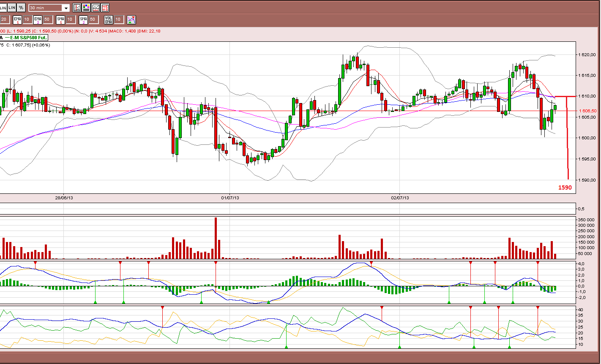
Task: Click the 1 620,00 price axis label
Action: point(587,55)
